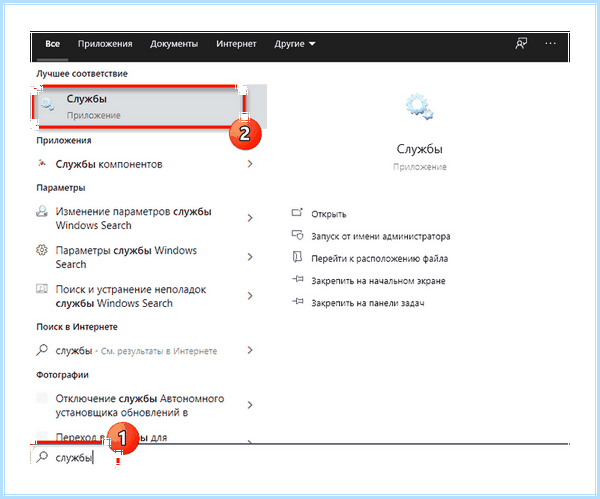The height and width of the screenshot is (499, 600).
Task: Choose Закрепить на панели задач
Action: point(368,303)
